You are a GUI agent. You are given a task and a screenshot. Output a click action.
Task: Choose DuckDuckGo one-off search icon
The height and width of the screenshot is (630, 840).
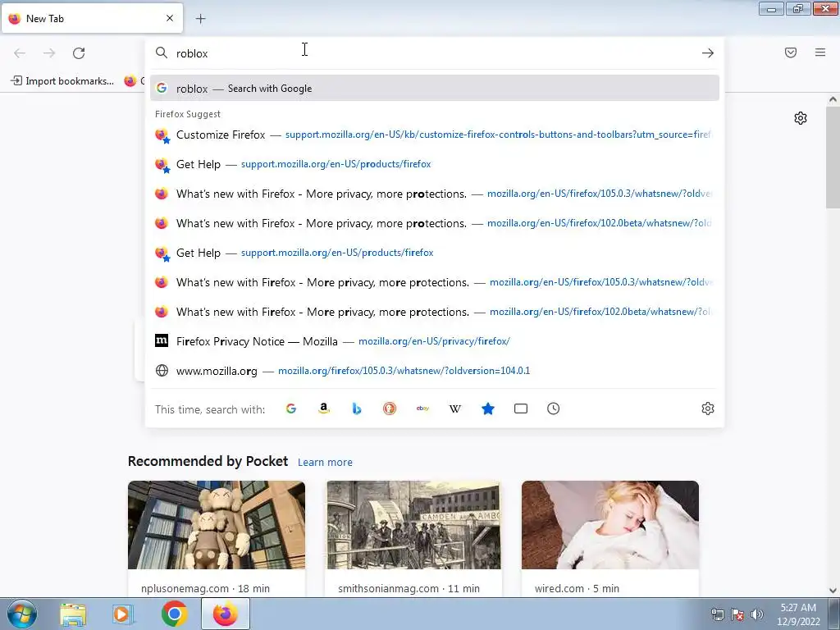390,409
